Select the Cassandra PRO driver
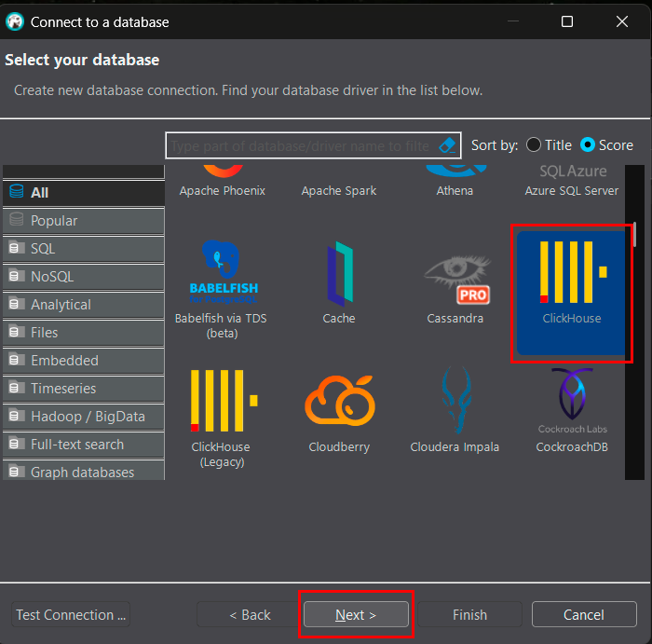652x644 pixels. (455, 281)
